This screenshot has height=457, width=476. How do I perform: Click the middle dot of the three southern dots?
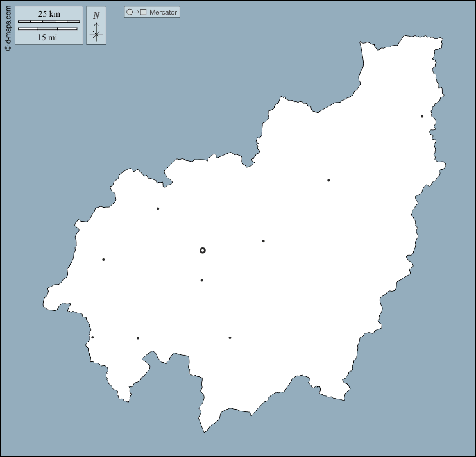tap(137, 338)
